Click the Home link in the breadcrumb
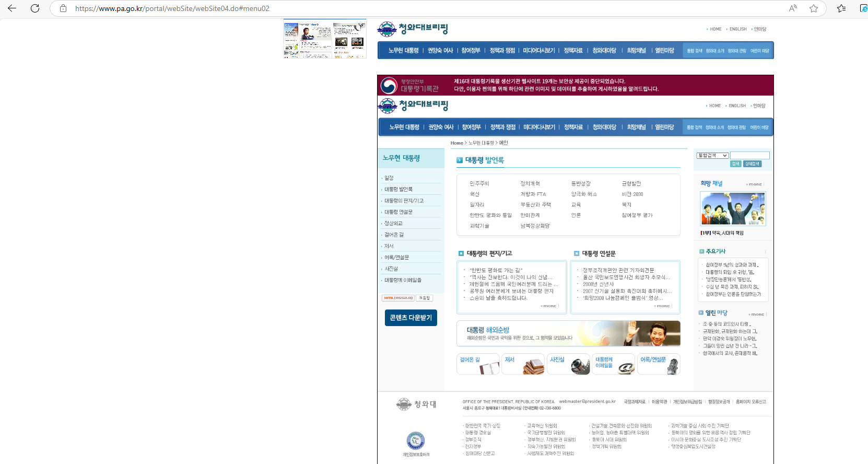868x464 pixels. point(457,143)
